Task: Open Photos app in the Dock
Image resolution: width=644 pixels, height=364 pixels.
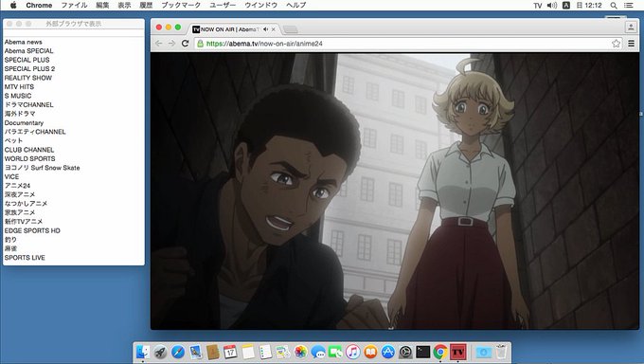Action: [x=300, y=352]
